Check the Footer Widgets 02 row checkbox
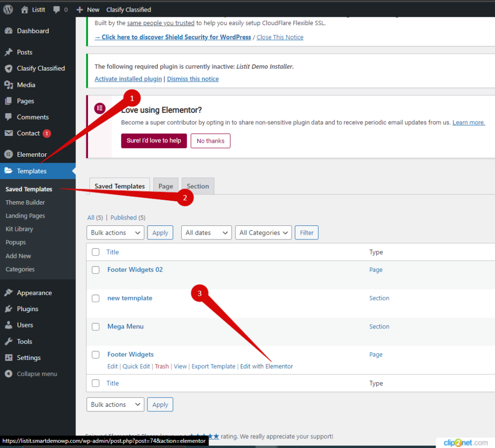The height and width of the screenshot is (448, 495). pyautogui.click(x=95, y=270)
